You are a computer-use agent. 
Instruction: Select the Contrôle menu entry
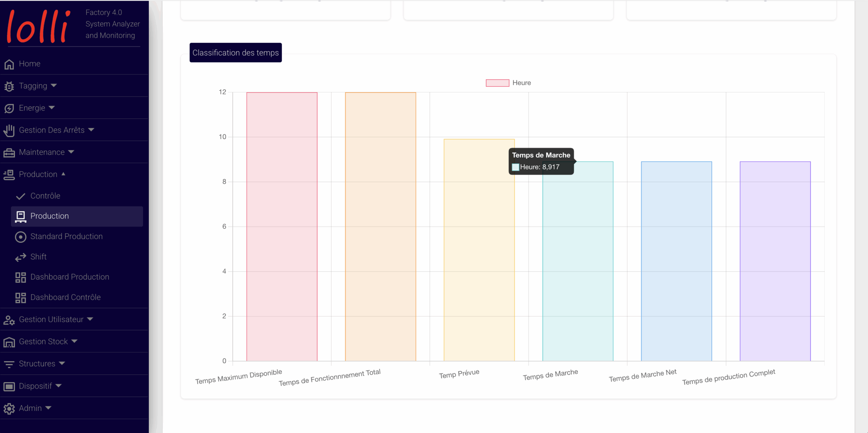click(45, 196)
